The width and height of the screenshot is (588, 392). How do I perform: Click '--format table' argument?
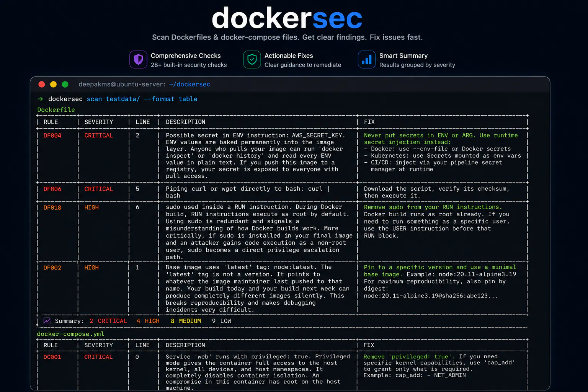[x=171, y=99]
